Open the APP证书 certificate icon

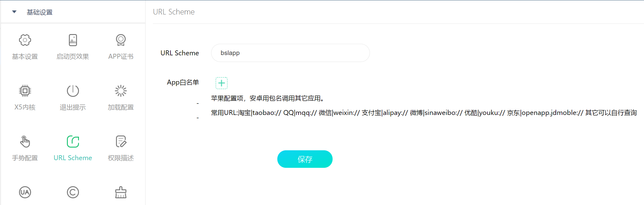121,40
